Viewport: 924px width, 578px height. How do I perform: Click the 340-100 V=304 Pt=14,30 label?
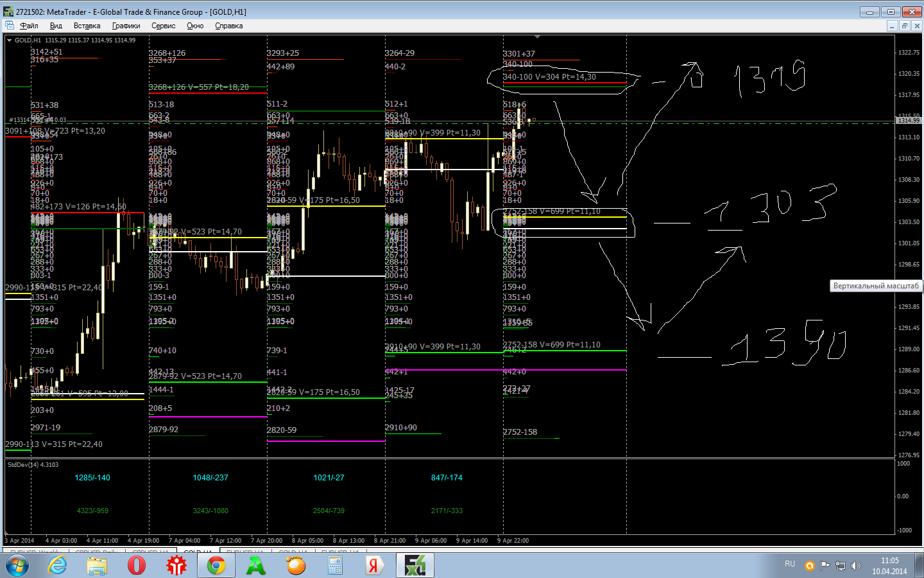(x=549, y=77)
